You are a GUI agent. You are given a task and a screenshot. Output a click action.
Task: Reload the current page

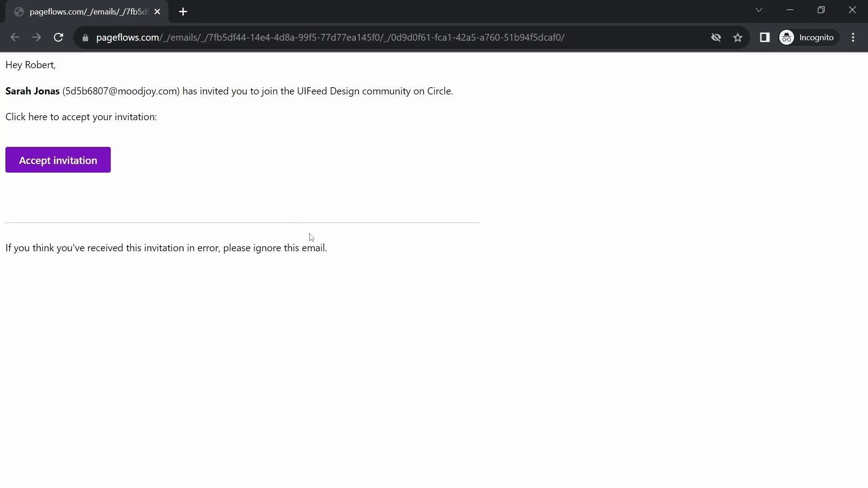pos(58,38)
